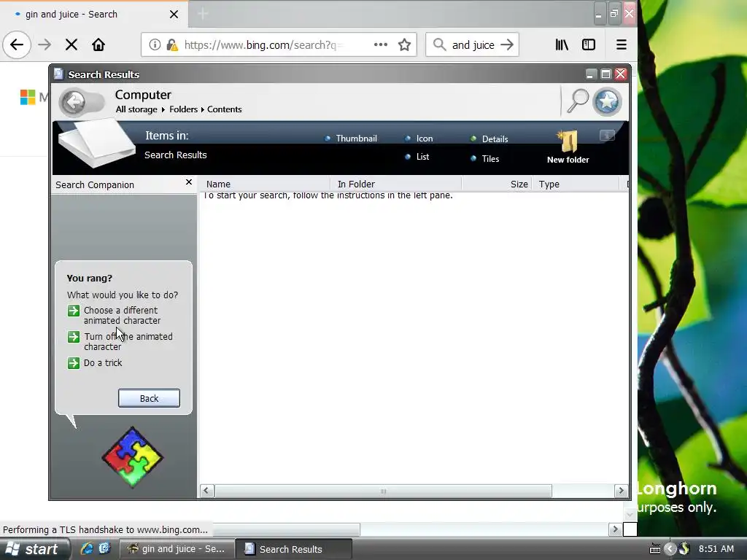The height and width of the screenshot is (560, 747).
Task: Select the gin and juice - Search tab
Action: [x=94, y=15]
